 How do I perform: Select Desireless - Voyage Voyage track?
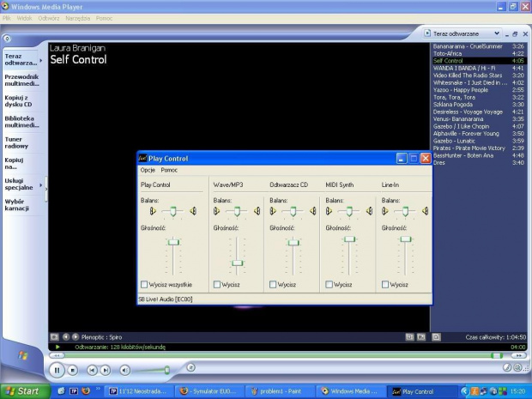[479, 112]
